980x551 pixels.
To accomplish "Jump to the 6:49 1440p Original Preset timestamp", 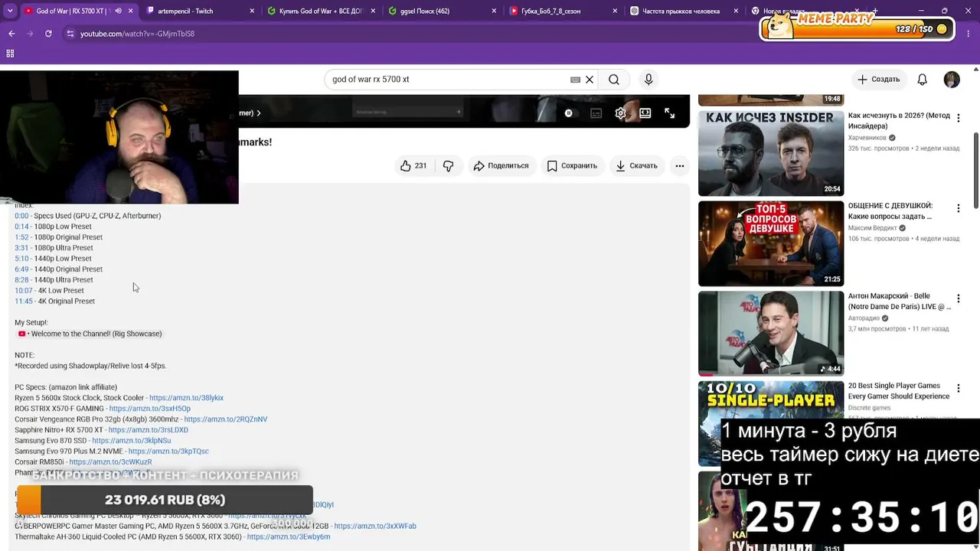I will point(21,269).
